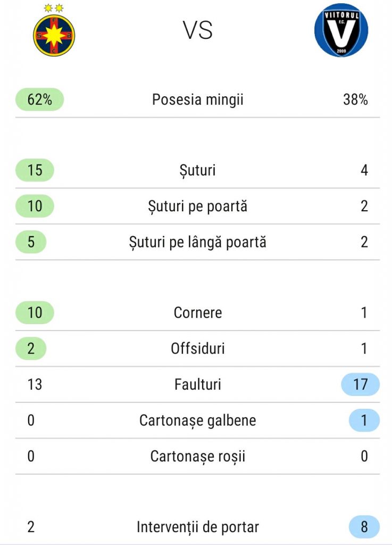This screenshot has width=392, height=545.
Task: Click the 38% possession value
Action: coord(355,100)
